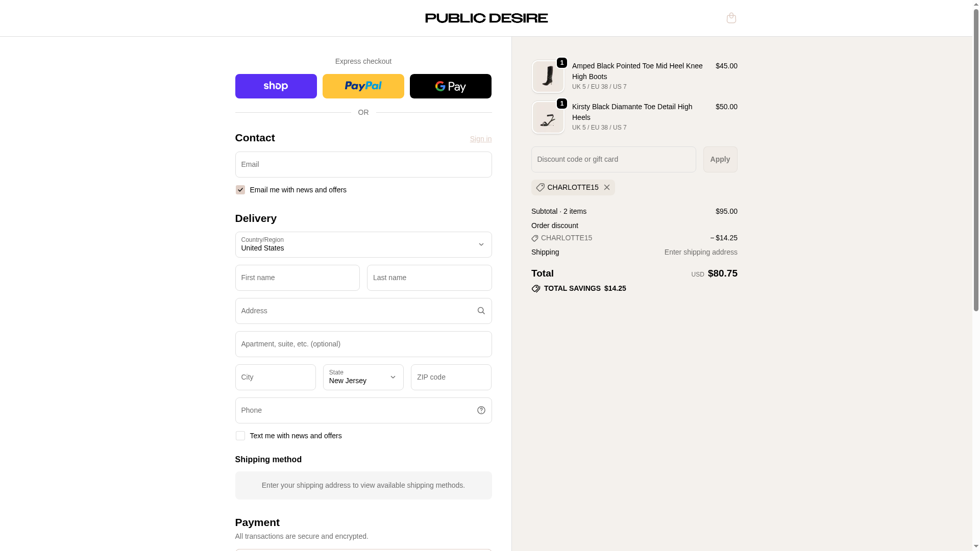Enable Text me with news and offers

240,436
